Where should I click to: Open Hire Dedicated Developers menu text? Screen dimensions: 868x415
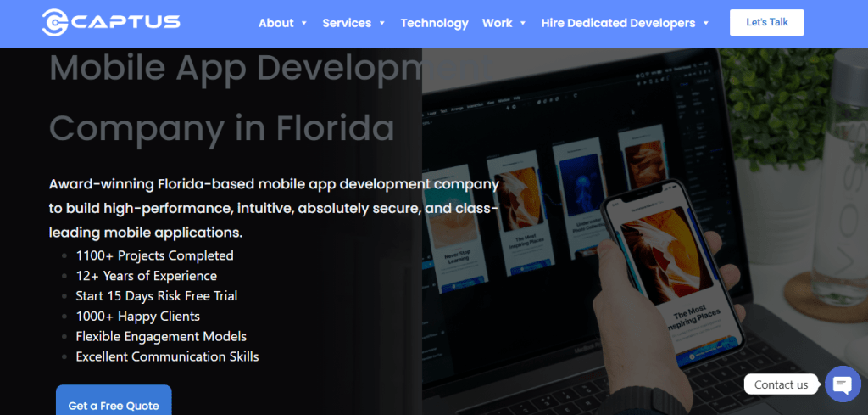pyautogui.click(x=618, y=23)
